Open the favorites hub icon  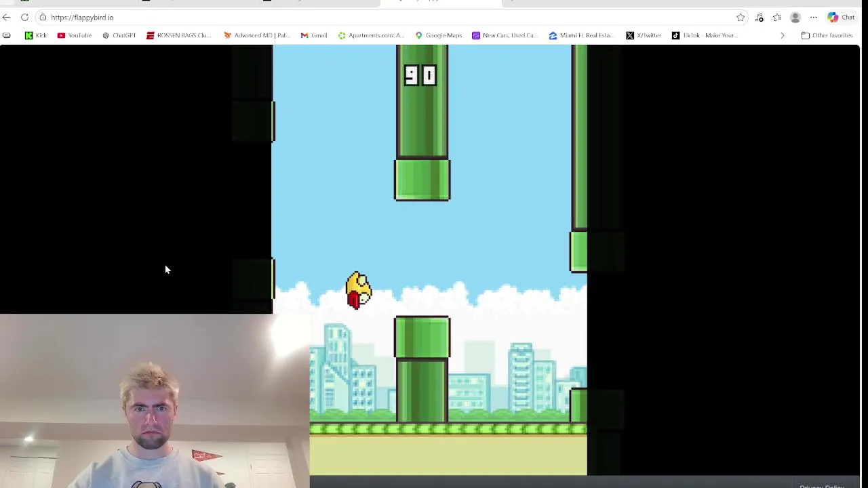tap(777, 17)
